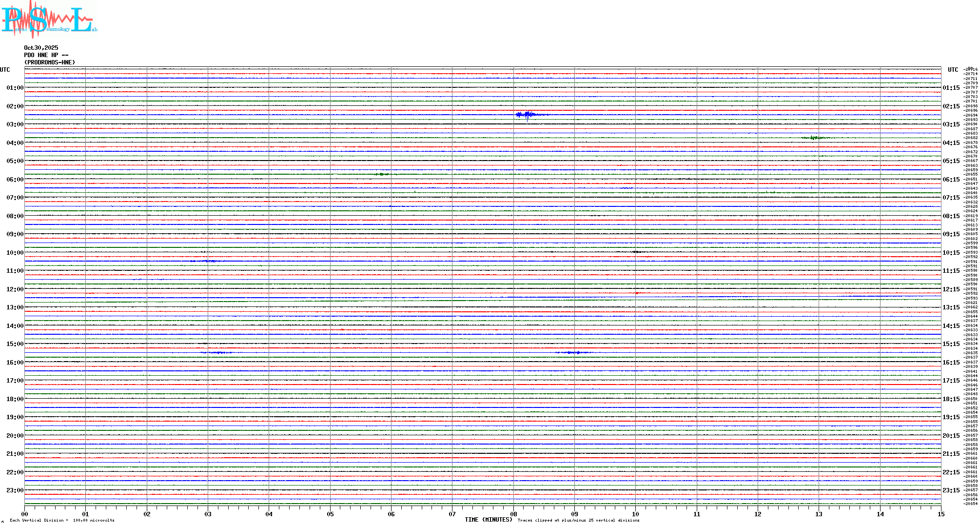
Task: Select the 23:15 label on right axis
Action: click(951, 490)
